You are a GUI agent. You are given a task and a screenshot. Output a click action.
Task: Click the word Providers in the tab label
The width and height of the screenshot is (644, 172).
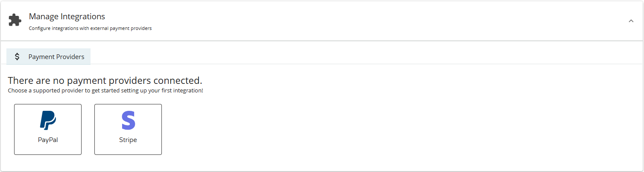70,57
